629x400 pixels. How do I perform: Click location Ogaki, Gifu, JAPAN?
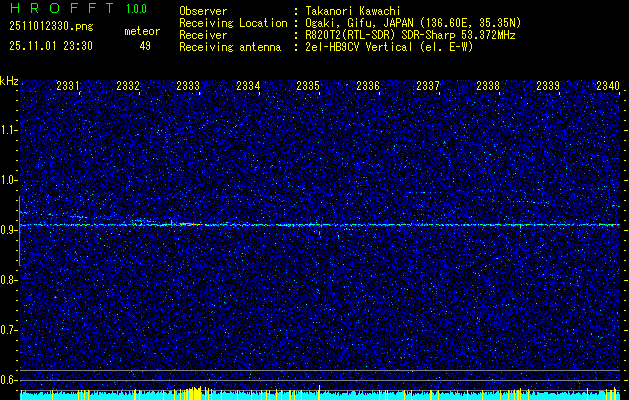(x=359, y=23)
